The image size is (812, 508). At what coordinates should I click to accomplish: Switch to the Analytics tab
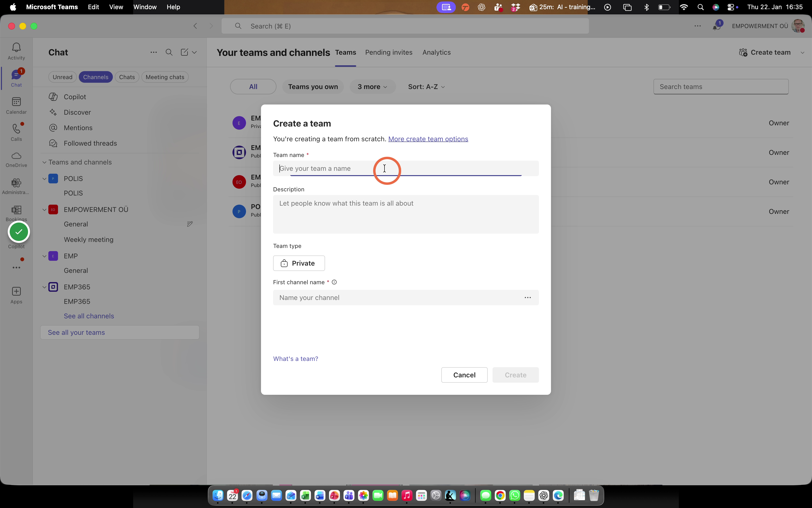pos(436,52)
